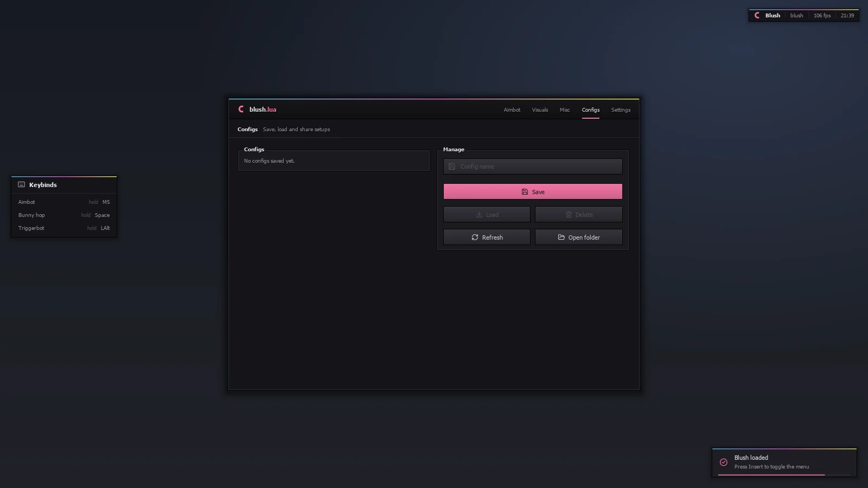
Task: Click the "Bunny hop" keybind row label
Action: coord(31,215)
